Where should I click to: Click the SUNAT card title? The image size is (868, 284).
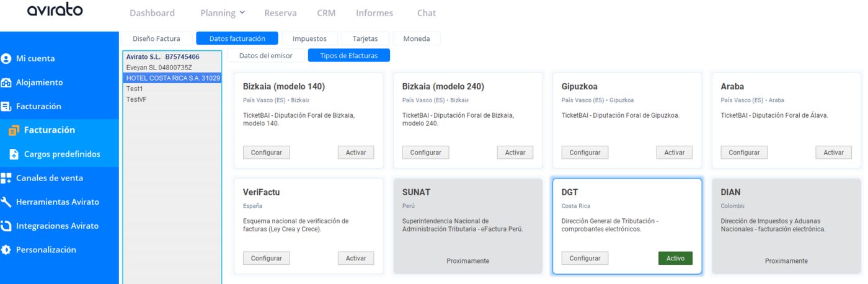coord(416,192)
